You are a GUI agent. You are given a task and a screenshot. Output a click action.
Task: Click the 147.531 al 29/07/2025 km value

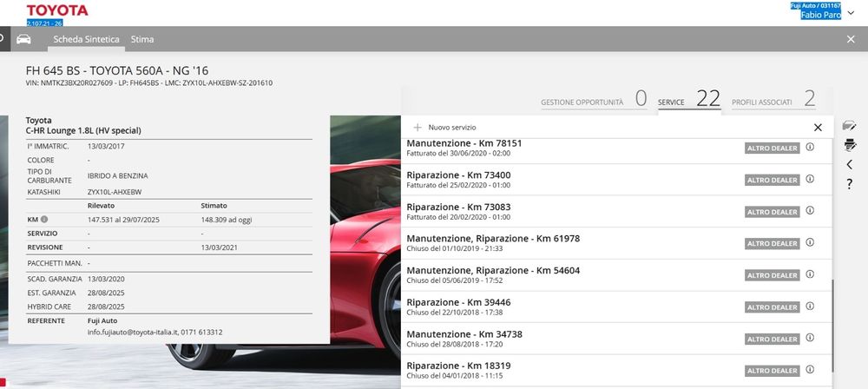(x=123, y=220)
